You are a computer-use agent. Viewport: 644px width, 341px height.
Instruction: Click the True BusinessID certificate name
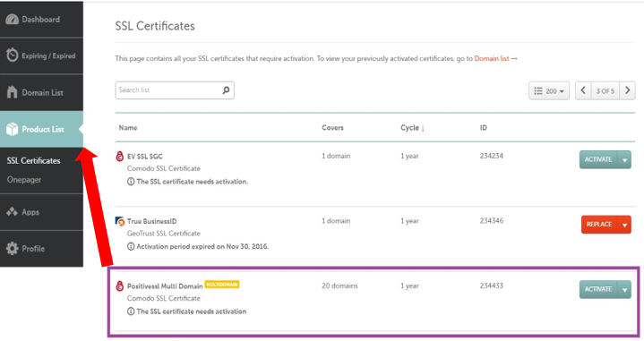point(151,221)
